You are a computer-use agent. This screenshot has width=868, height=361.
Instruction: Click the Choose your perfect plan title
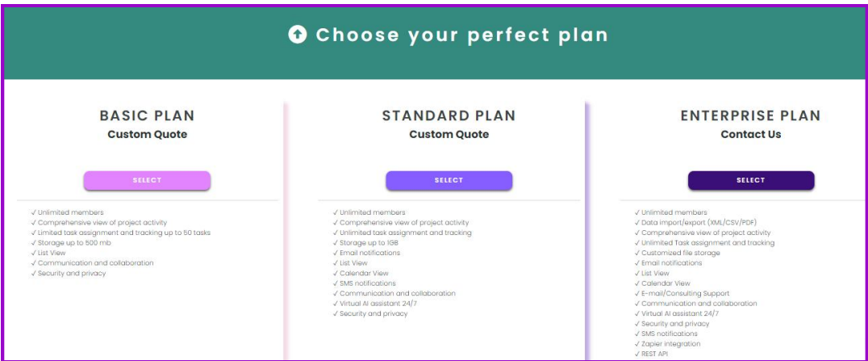click(461, 35)
